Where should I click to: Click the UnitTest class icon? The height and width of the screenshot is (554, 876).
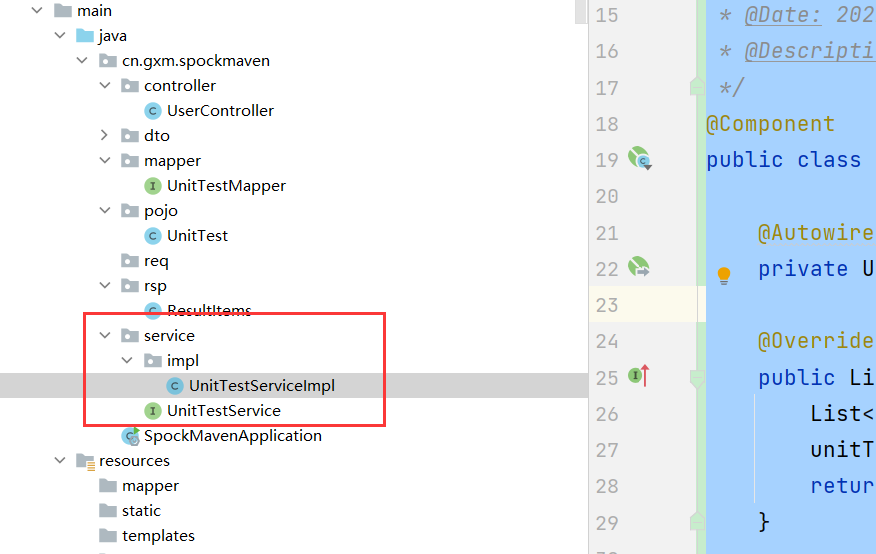(153, 236)
